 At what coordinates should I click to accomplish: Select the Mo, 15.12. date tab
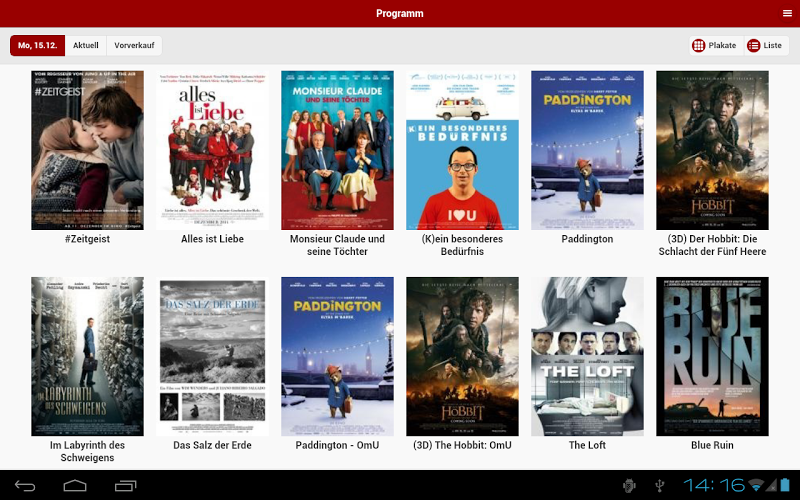[x=38, y=45]
